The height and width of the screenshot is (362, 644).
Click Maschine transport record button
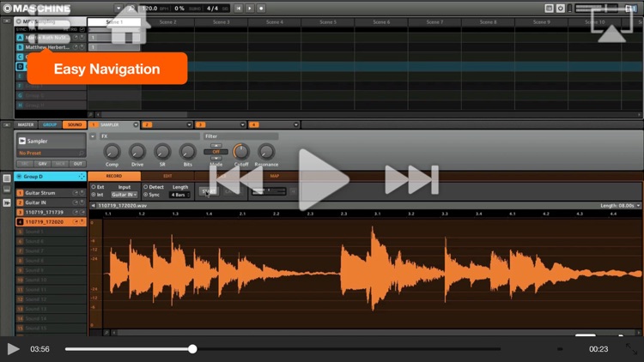pos(261,9)
